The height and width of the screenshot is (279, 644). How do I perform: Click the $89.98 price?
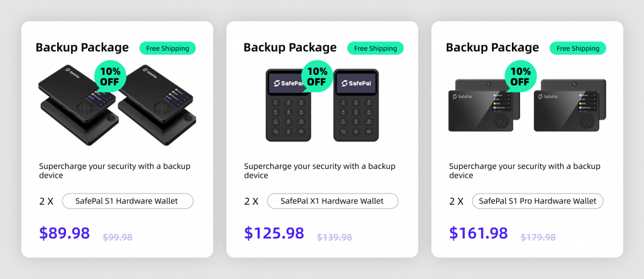tap(65, 233)
